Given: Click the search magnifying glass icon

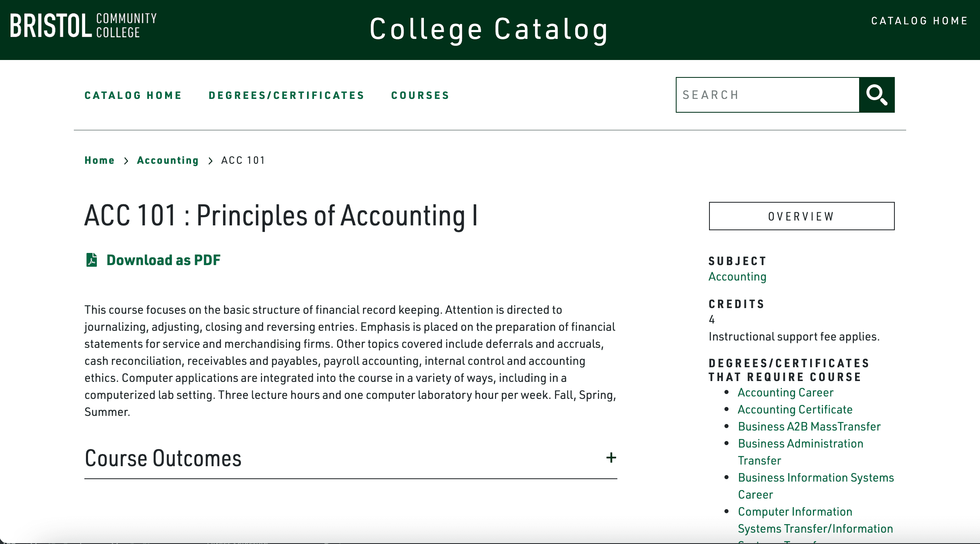Looking at the screenshot, I should pyautogui.click(x=877, y=94).
